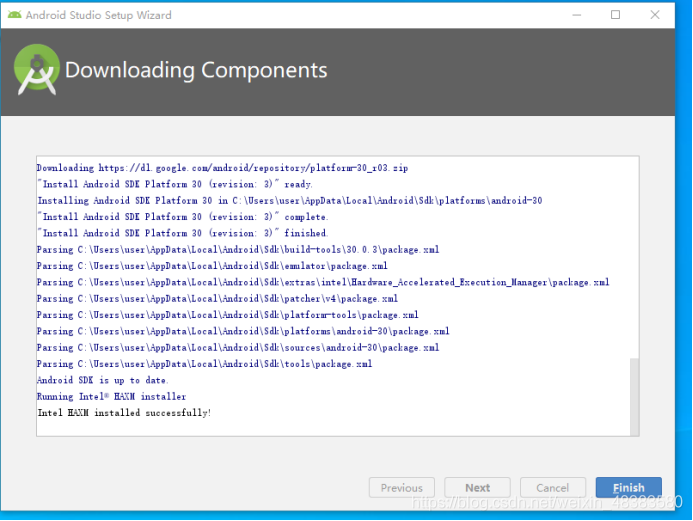The width and height of the screenshot is (693, 521).
Task: Click the build-tools\30.0.3 package.xml line
Action: (x=238, y=250)
